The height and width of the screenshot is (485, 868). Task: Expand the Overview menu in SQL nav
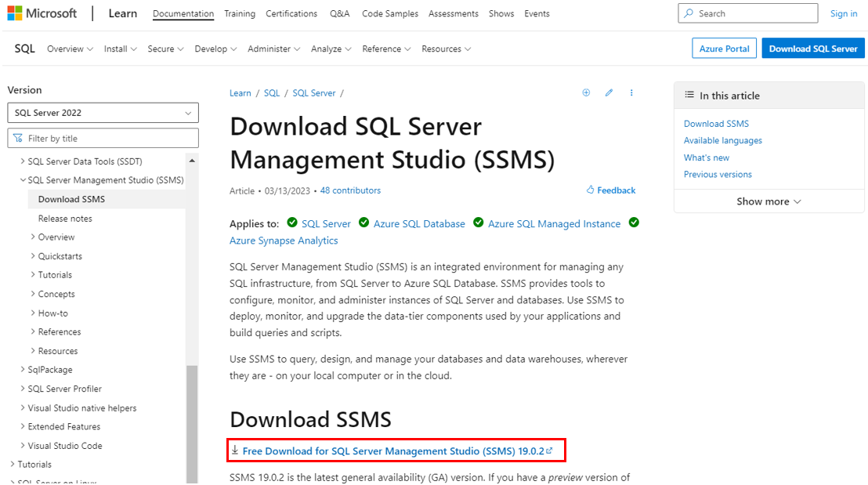tap(70, 49)
